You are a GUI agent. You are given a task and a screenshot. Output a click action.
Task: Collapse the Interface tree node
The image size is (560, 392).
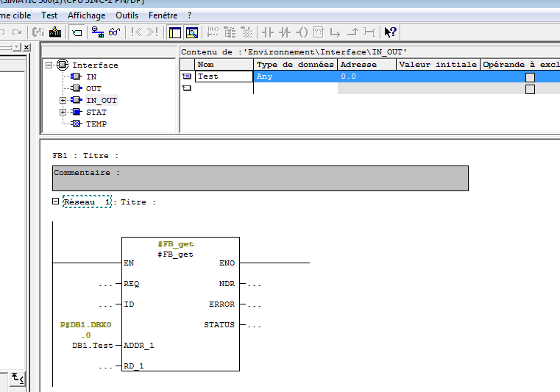pos(49,65)
